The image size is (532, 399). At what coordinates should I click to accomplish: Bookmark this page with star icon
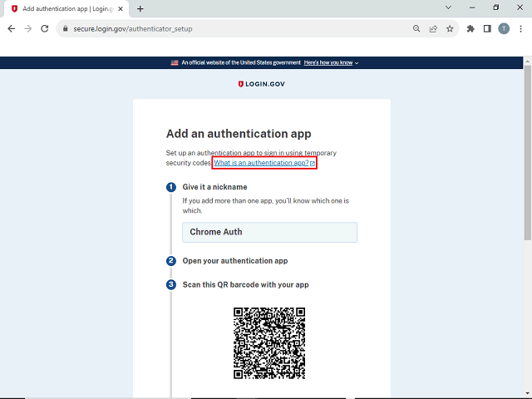click(450, 28)
